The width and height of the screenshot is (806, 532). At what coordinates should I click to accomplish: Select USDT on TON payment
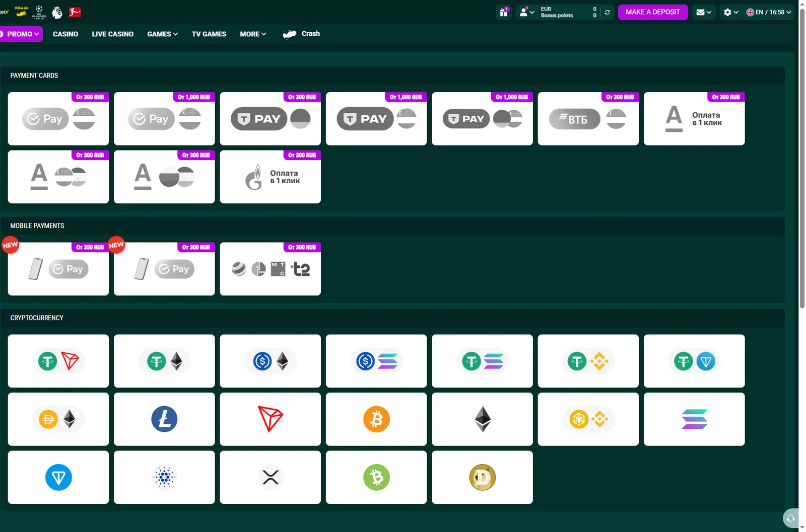click(694, 361)
